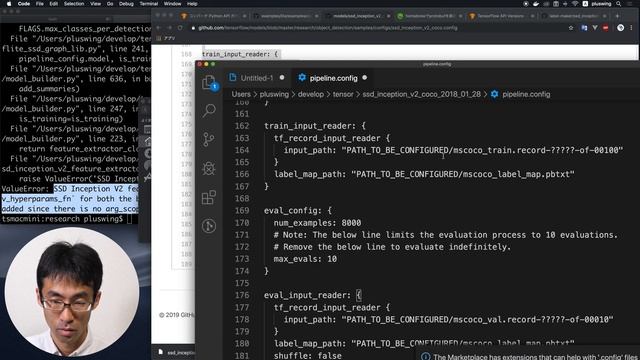Open the Selection menu
Viewport: 640px width, 360px height.
(74, 4)
